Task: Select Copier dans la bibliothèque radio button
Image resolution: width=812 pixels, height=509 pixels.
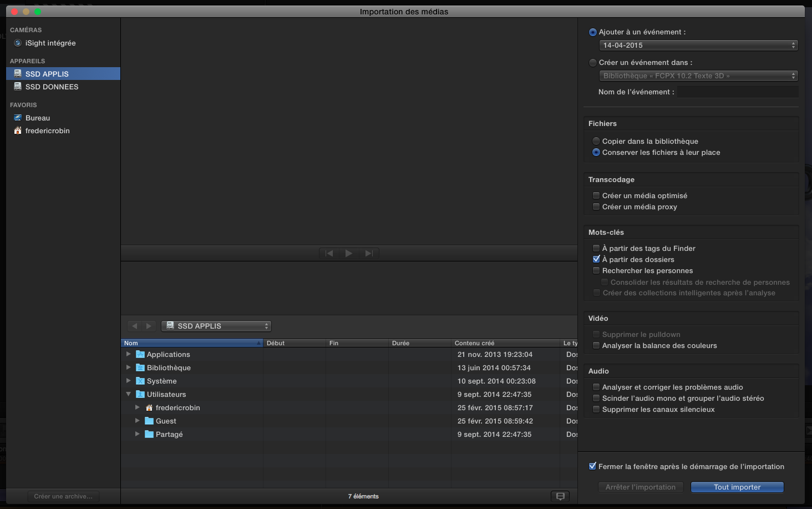Action: click(x=596, y=142)
